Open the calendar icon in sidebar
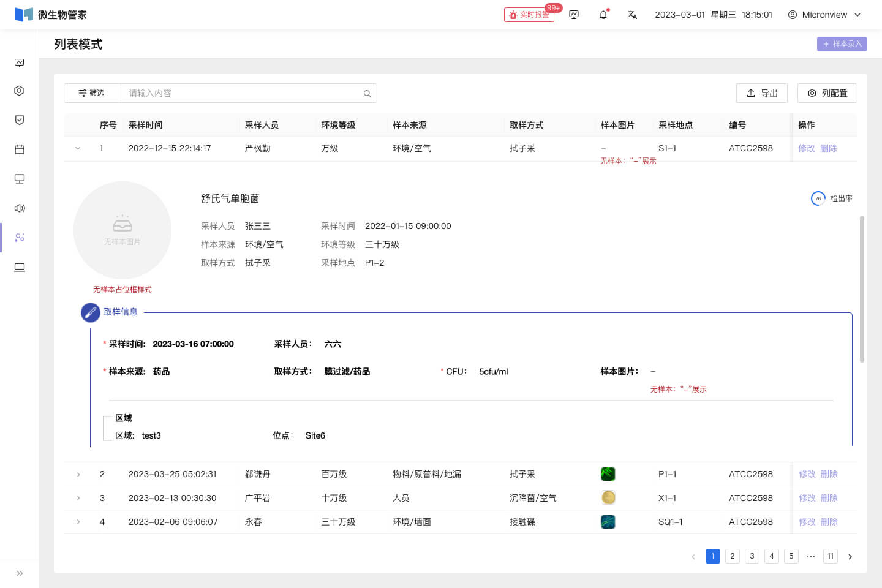This screenshot has width=882, height=588. 20,149
